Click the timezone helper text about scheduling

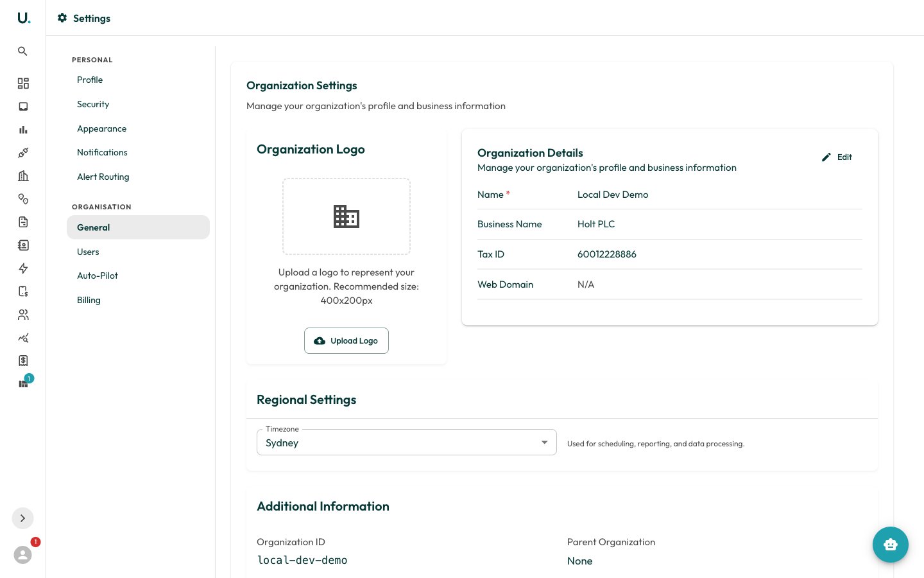click(656, 444)
